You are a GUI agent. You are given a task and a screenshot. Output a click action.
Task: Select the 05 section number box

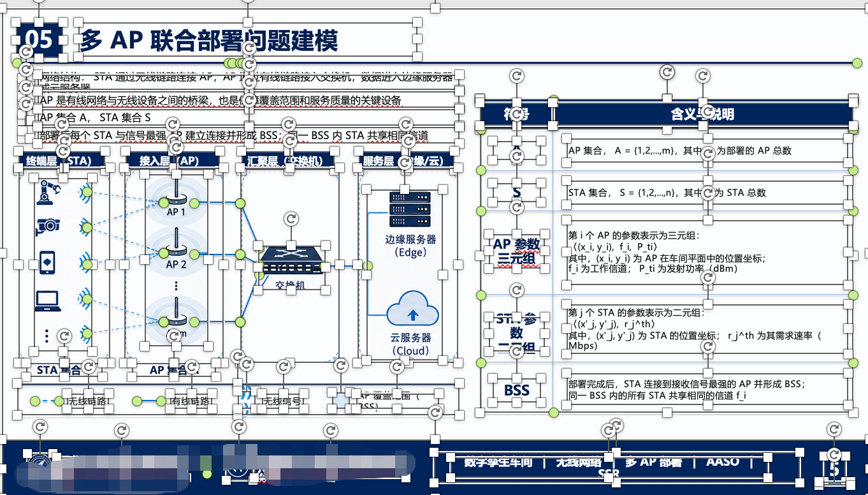tap(40, 40)
